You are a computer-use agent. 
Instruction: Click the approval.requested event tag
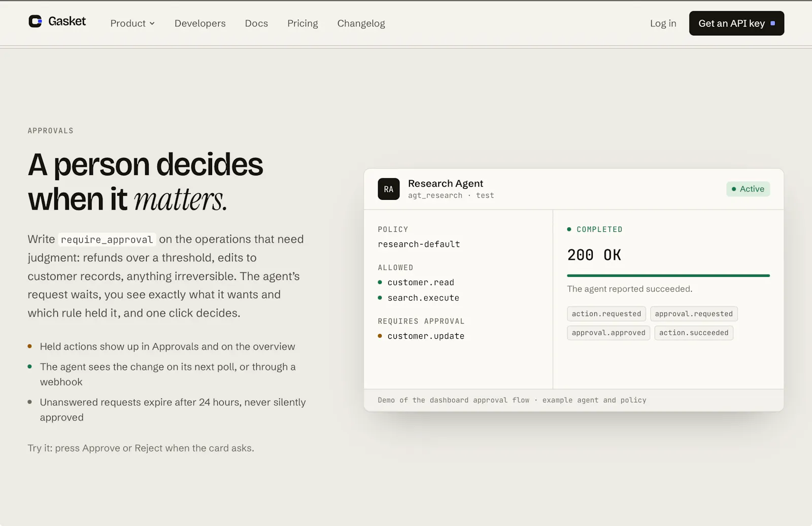point(694,314)
